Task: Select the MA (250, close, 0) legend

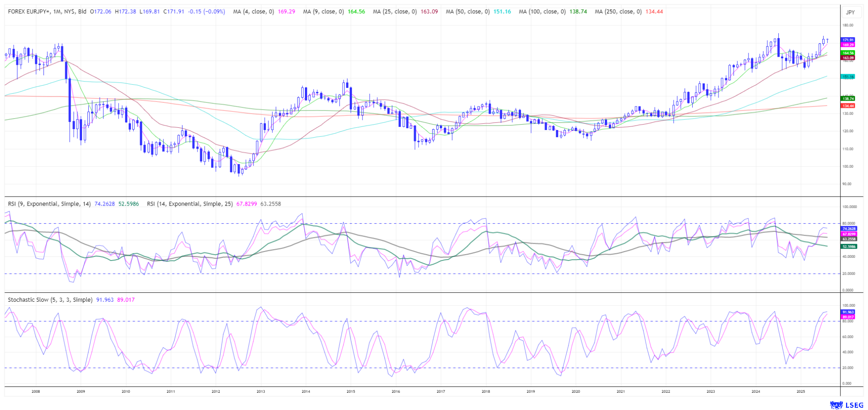Action: pos(618,11)
